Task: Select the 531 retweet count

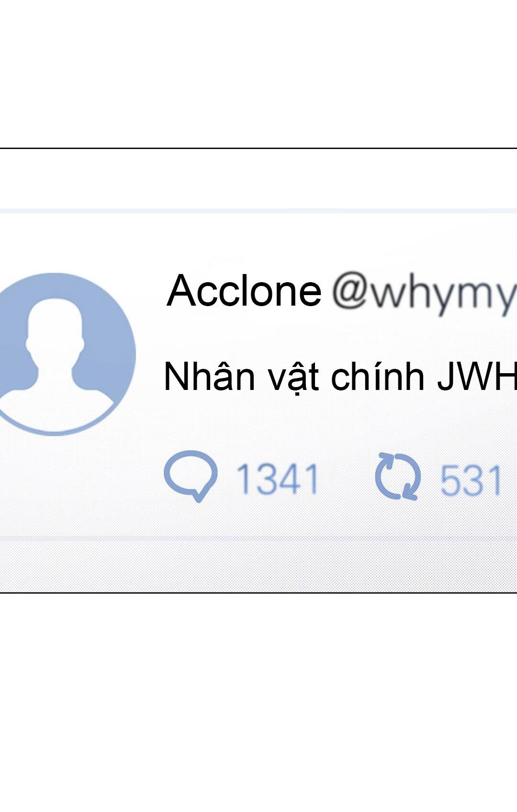Action: (471, 480)
